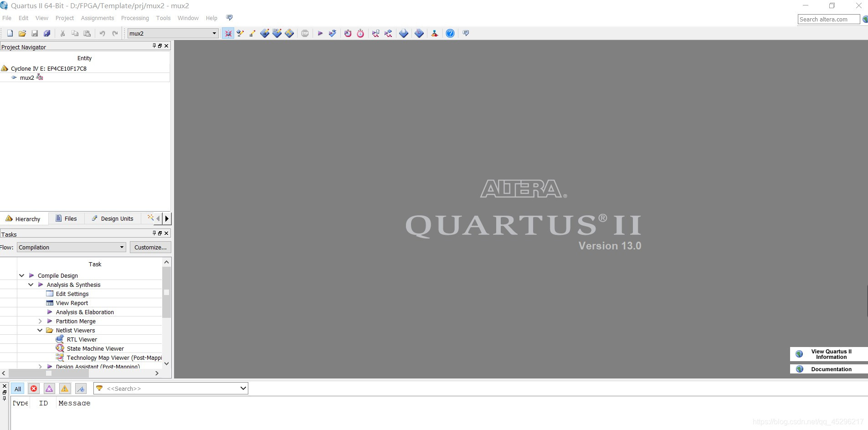Click View Quartus II Information button

829,354
